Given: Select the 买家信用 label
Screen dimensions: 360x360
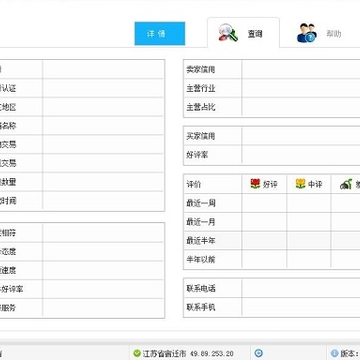Looking at the screenshot, I should pos(201,136).
